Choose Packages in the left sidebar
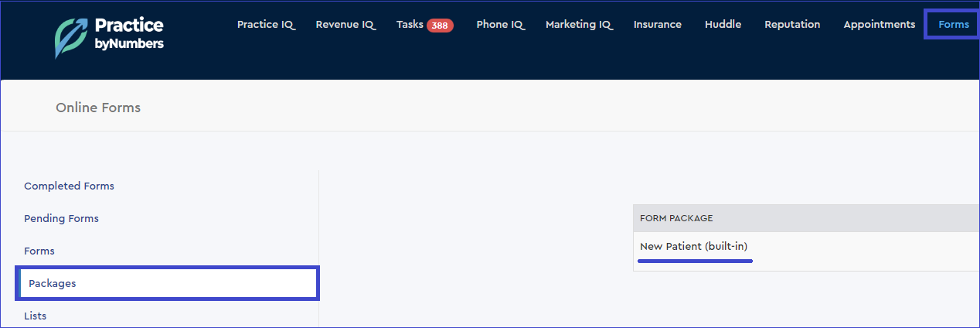 coord(53,283)
